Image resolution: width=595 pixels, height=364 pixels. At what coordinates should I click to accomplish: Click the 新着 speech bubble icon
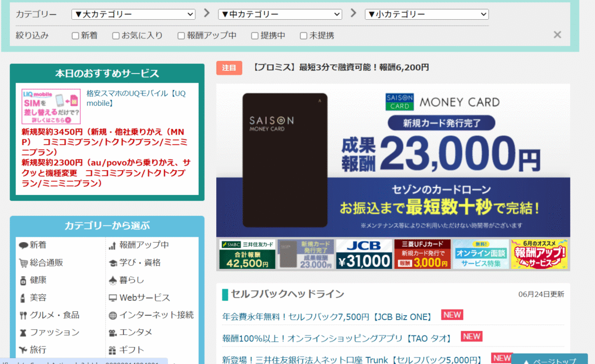click(23, 246)
